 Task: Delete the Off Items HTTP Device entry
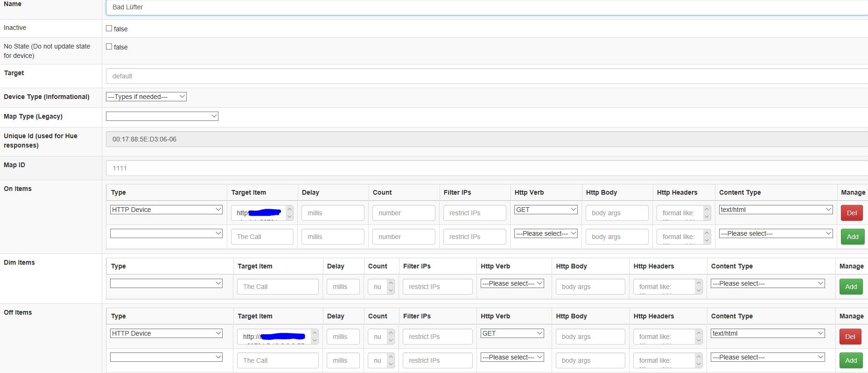850,337
